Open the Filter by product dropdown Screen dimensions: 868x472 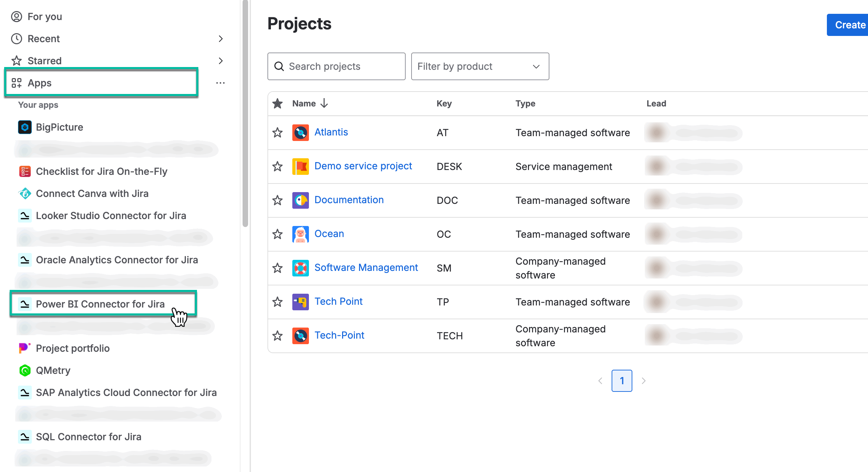(480, 66)
